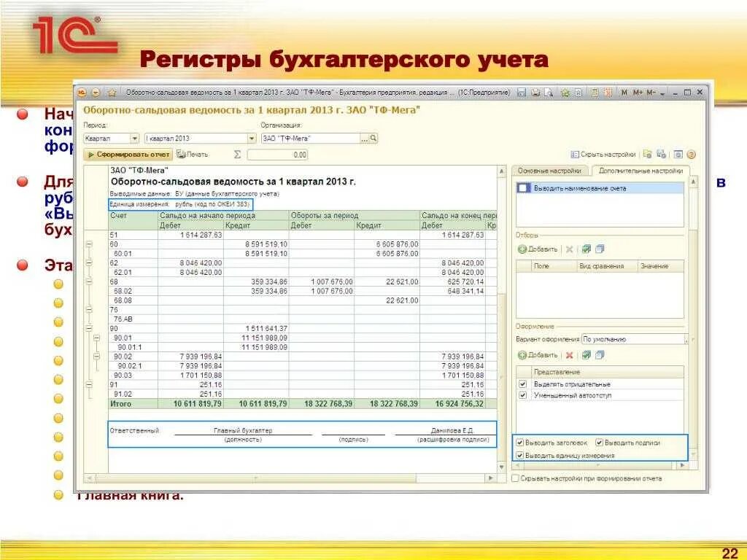
Task: Click Скрыть настройки button
Action: tap(603, 155)
